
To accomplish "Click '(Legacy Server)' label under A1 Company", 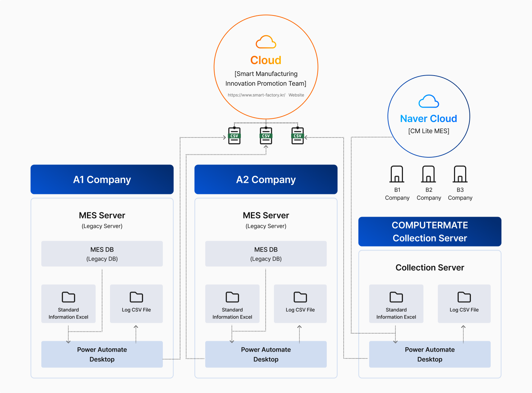I will 102,226.
